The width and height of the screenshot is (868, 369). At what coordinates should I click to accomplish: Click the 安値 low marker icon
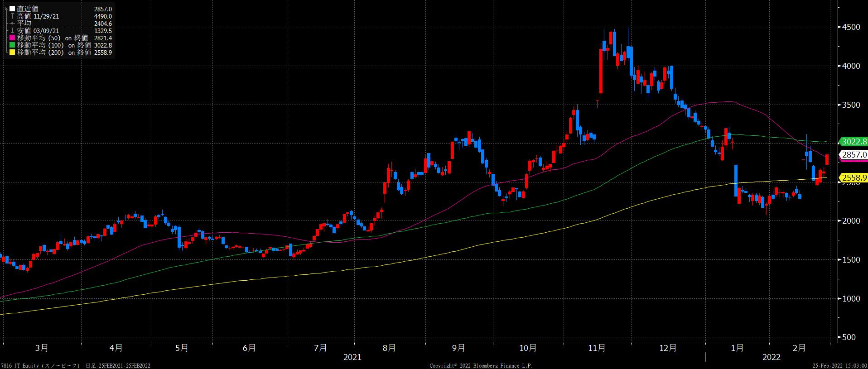pyautogui.click(x=12, y=31)
